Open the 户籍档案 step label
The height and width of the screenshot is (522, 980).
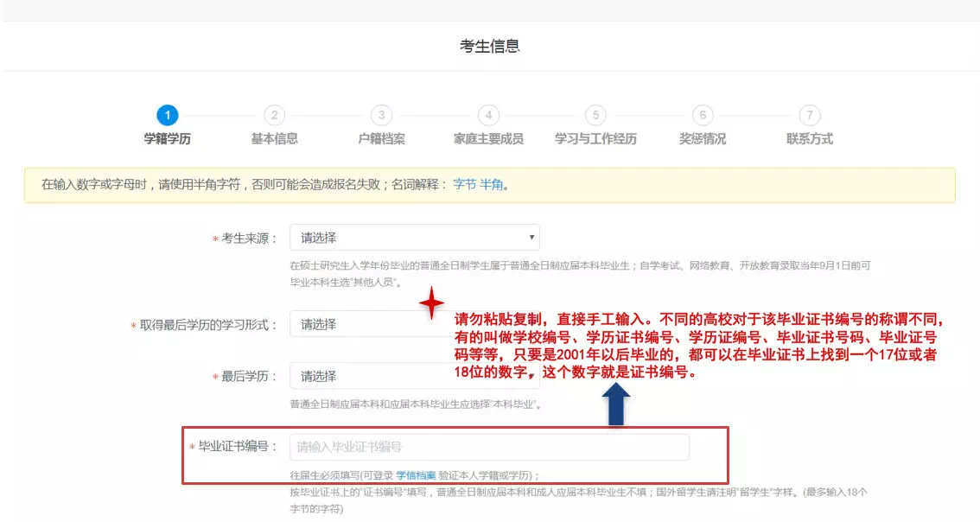click(x=381, y=139)
